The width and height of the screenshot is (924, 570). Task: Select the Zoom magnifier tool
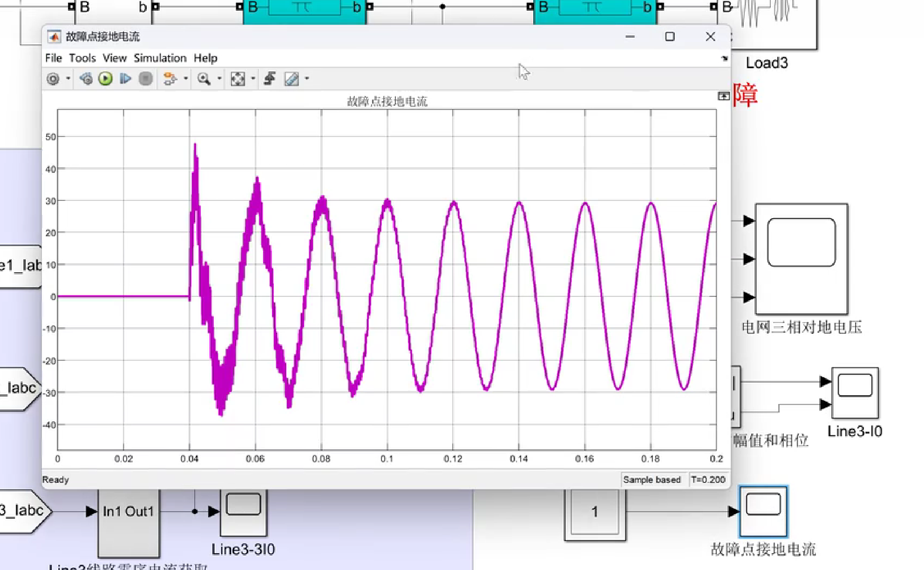(x=204, y=79)
